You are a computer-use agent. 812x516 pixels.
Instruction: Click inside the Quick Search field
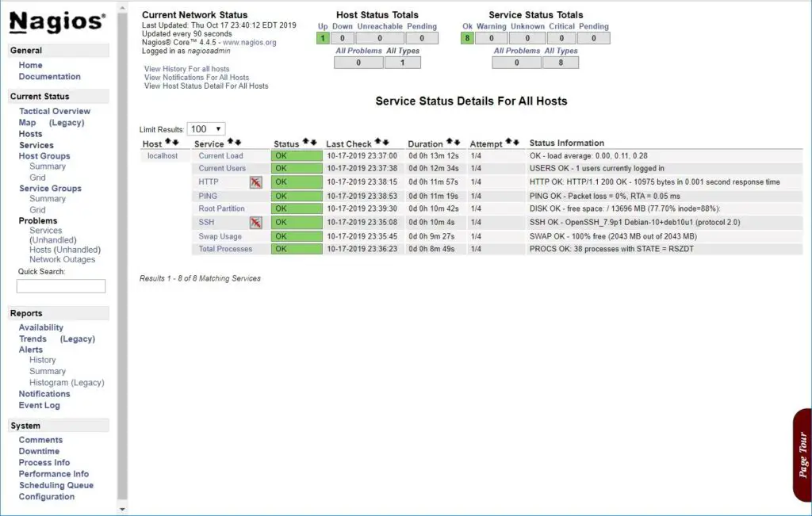click(60, 285)
